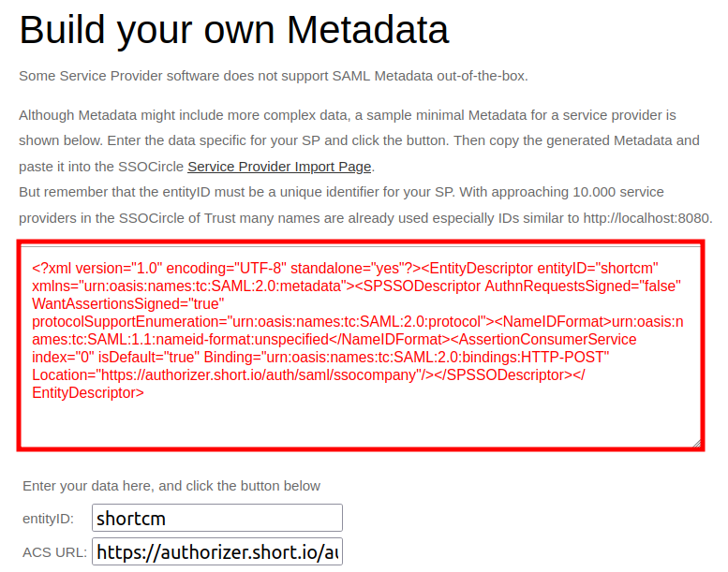Grab the textarea resize handle corner
This screenshot has height=572, width=728.
[x=696, y=442]
